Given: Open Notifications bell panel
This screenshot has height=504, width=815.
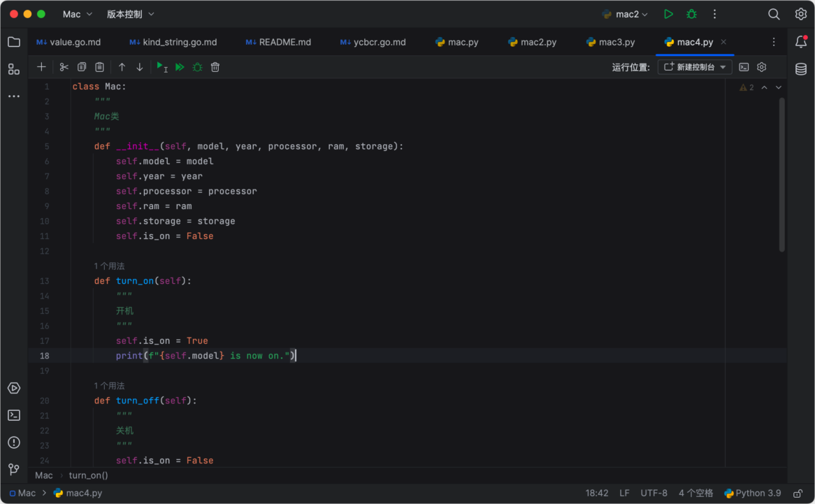Looking at the screenshot, I should coord(801,42).
